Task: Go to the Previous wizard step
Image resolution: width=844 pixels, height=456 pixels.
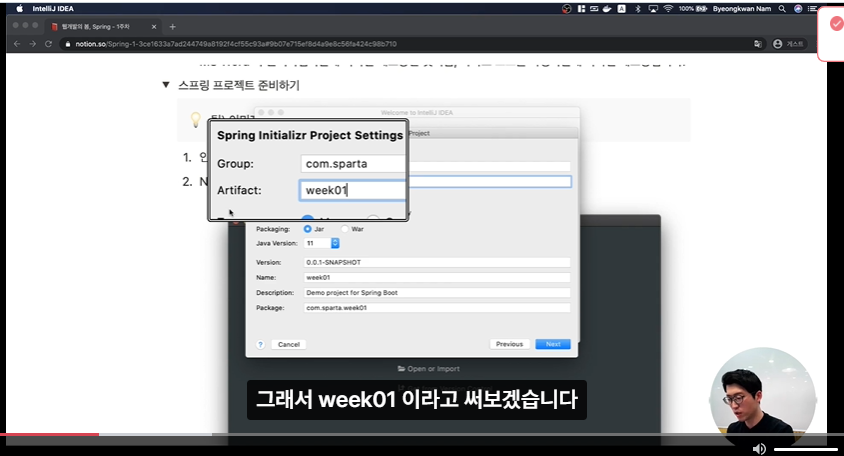Action: [x=509, y=344]
